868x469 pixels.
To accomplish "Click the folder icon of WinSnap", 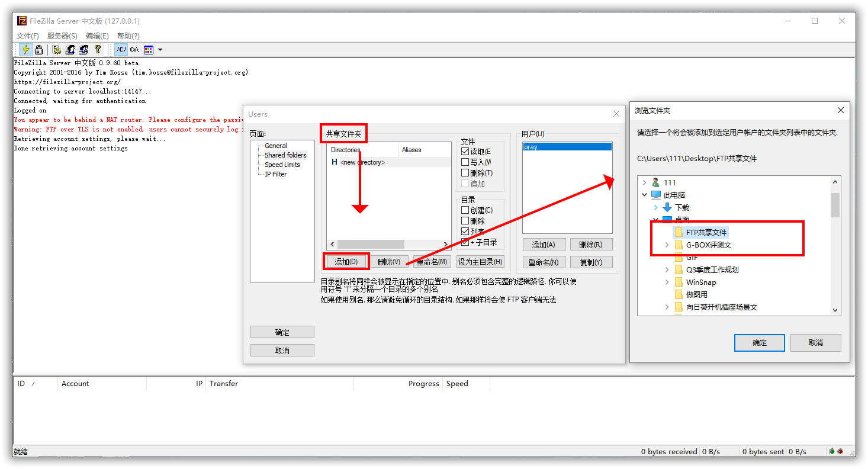I will tap(679, 282).
